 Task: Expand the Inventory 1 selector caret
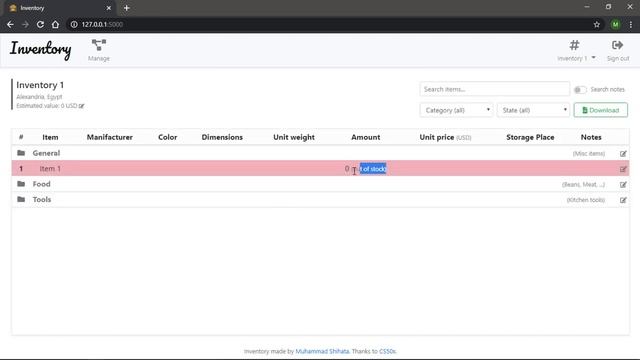[593, 58]
